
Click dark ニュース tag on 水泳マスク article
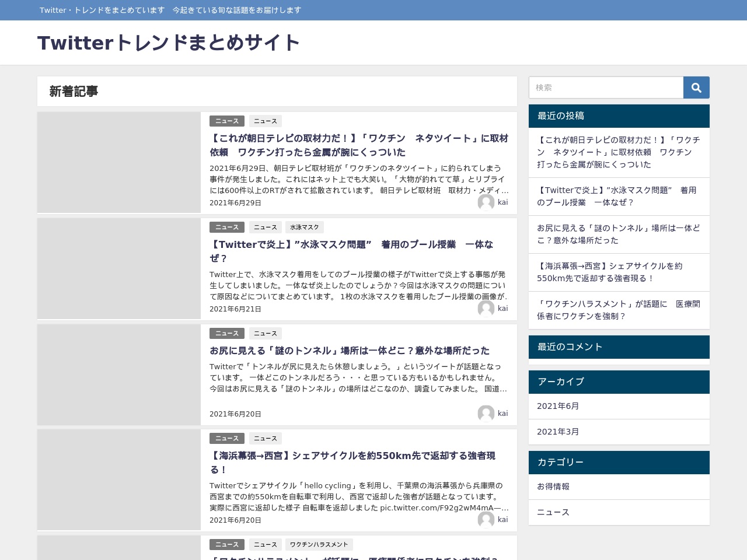[x=227, y=228]
